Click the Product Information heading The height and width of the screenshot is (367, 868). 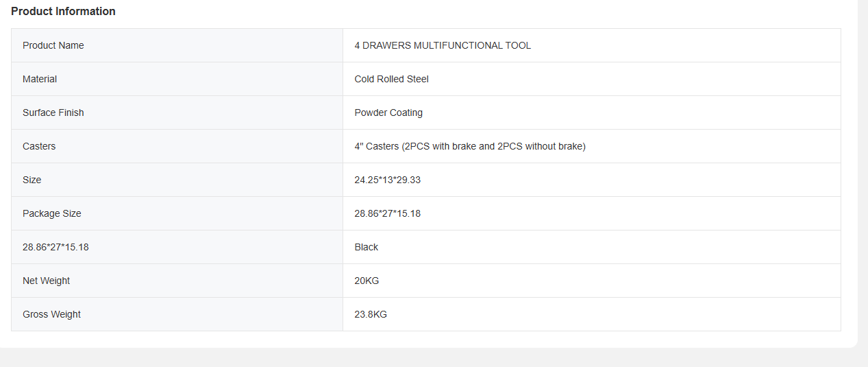tap(63, 11)
